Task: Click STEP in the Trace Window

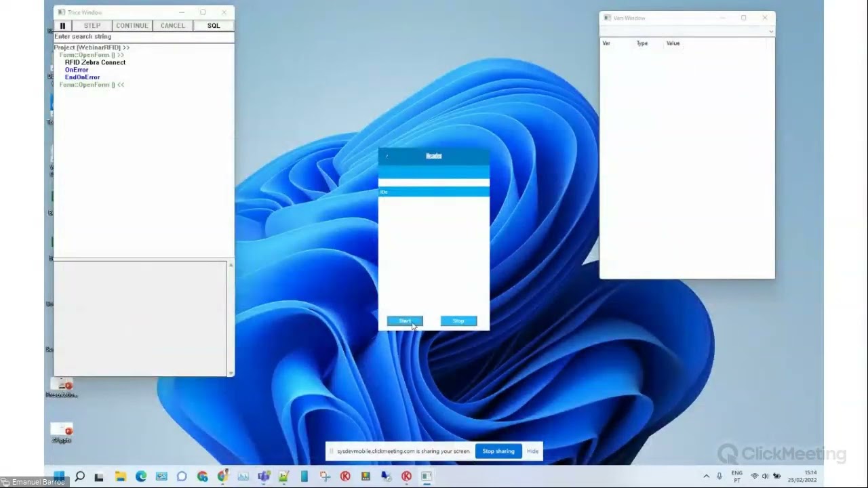Action: pos(92,26)
